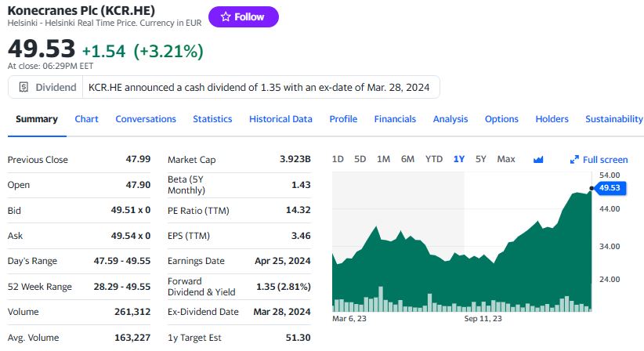644x351 pixels.
Task: Click the EPS value 3.46
Action: pos(301,236)
